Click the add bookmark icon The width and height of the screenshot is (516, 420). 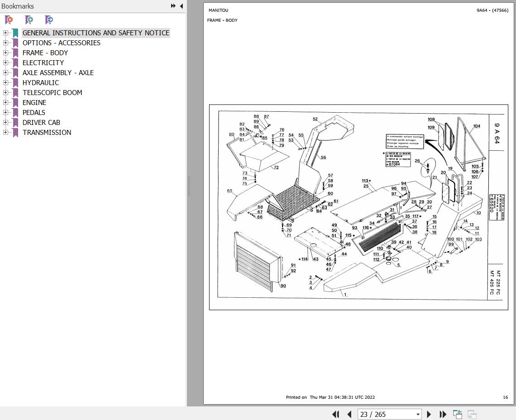(x=29, y=20)
